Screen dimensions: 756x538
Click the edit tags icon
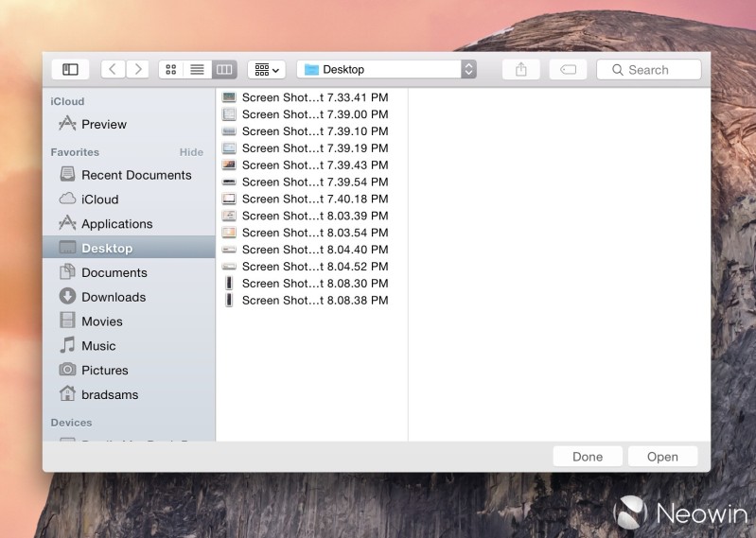pyautogui.click(x=568, y=69)
